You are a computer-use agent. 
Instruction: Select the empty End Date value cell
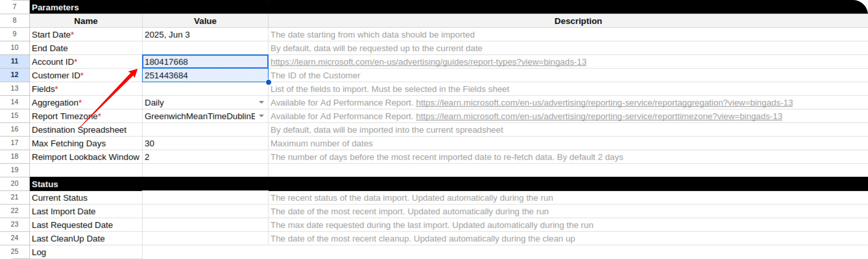pyautogui.click(x=205, y=48)
